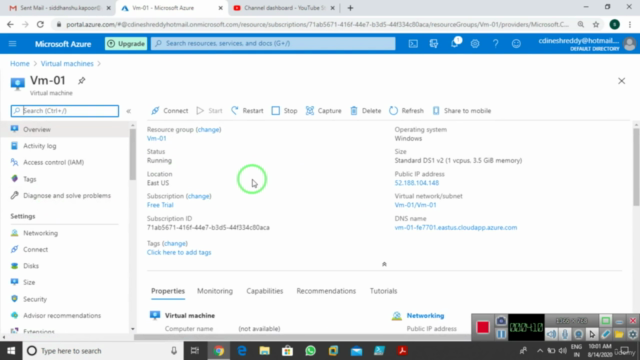Open Diagnose and solve problems
The image size is (640, 360).
[x=67, y=196]
